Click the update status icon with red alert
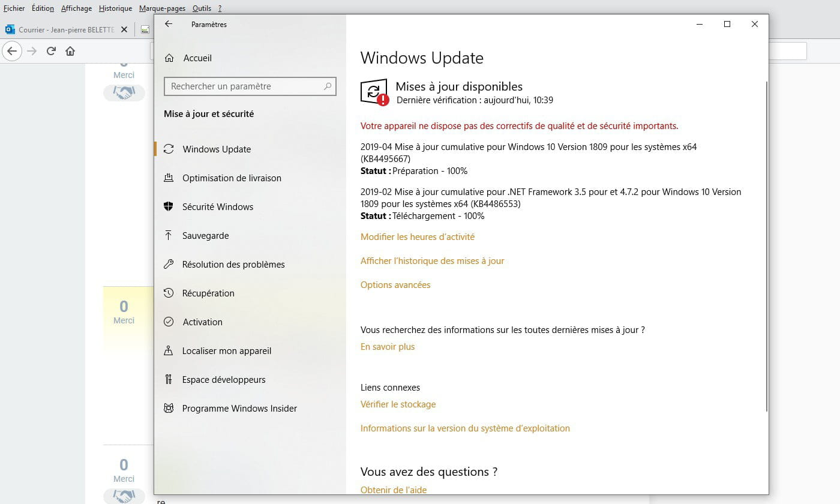This screenshot has height=504, width=840. pyautogui.click(x=374, y=92)
